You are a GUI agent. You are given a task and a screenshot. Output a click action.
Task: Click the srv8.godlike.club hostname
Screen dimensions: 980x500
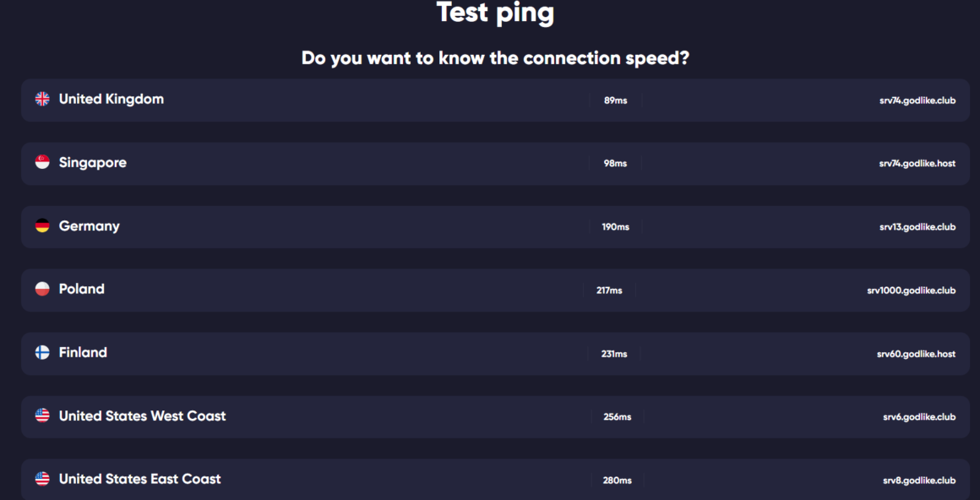point(919,481)
